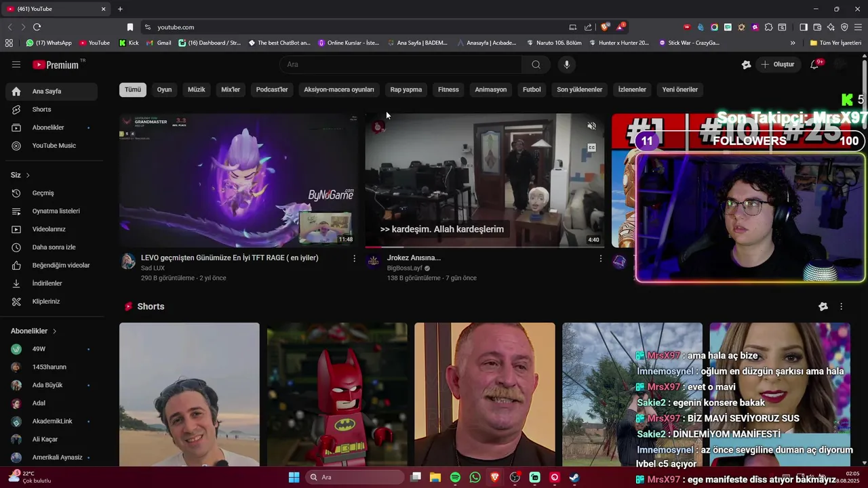The image size is (868, 488).
Task: Select the Yeni öneriler filter chip
Action: (680, 89)
